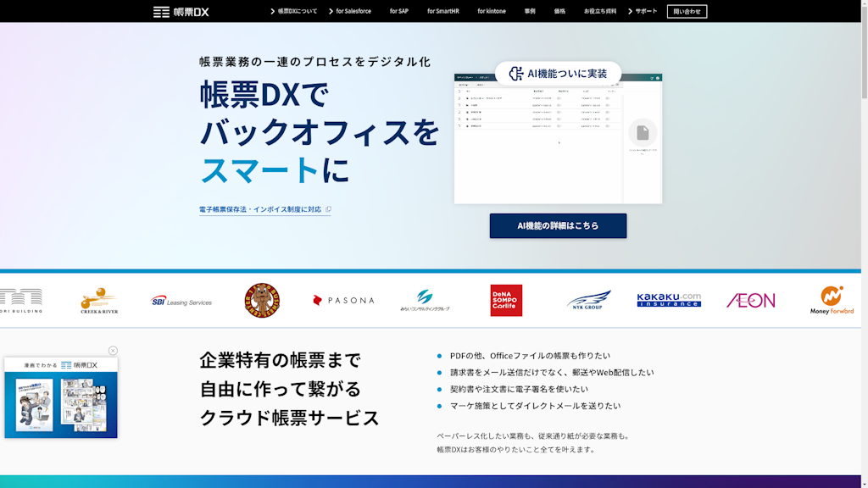Viewport: 868px width, 488px height.
Task: Click the PASONA logo
Action: 342,300
